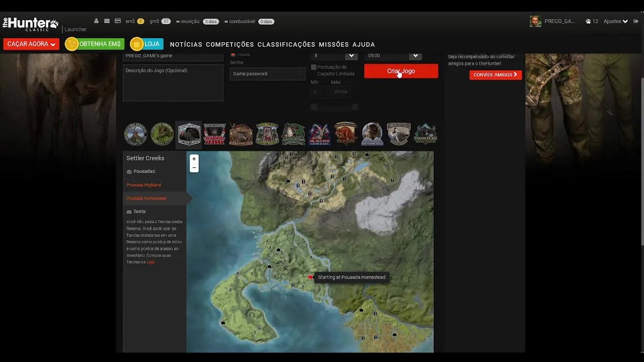Click the combustível 0 dias badge
Viewport: 644px width, 362px height.
tap(266, 22)
